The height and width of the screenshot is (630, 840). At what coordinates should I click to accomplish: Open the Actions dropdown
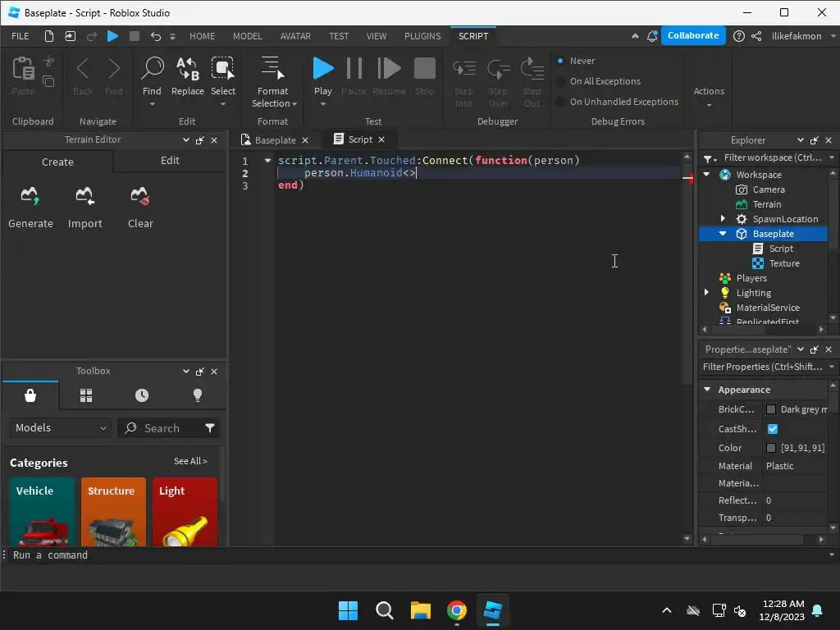(x=709, y=97)
